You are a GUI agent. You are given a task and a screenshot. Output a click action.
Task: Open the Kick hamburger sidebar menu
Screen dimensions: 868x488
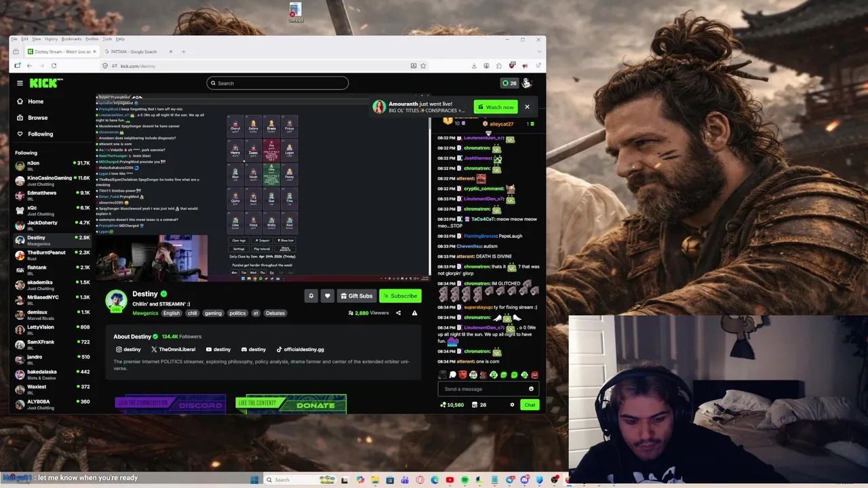click(x=20, y=83)
